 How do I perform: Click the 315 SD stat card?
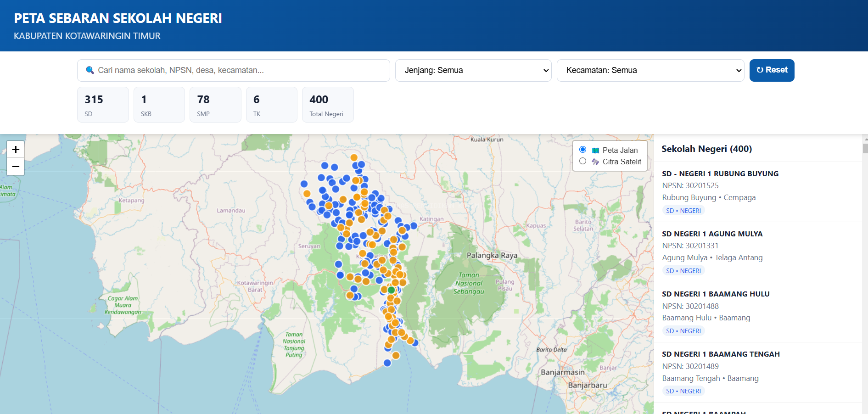pos(103,105)
